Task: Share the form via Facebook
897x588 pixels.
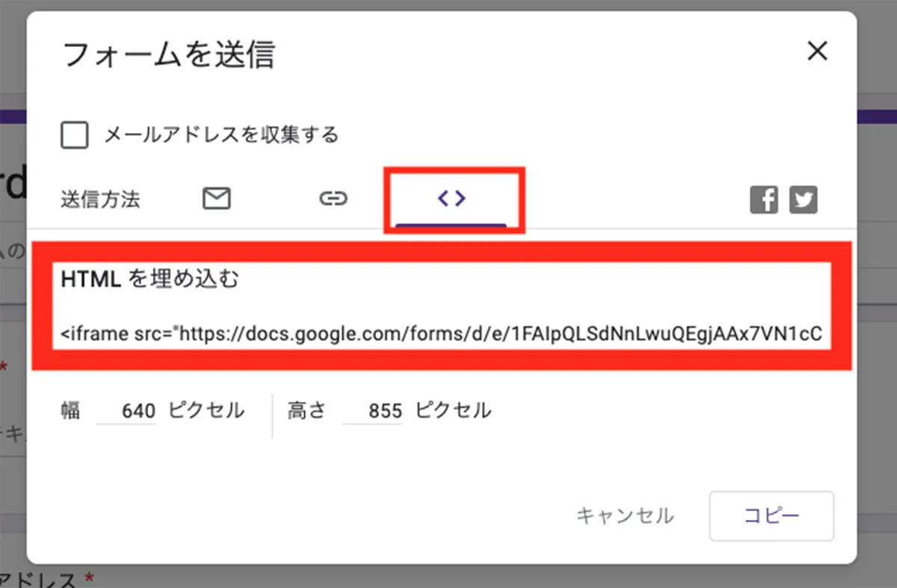Action: pyautogui.click(x=763, y=199)
